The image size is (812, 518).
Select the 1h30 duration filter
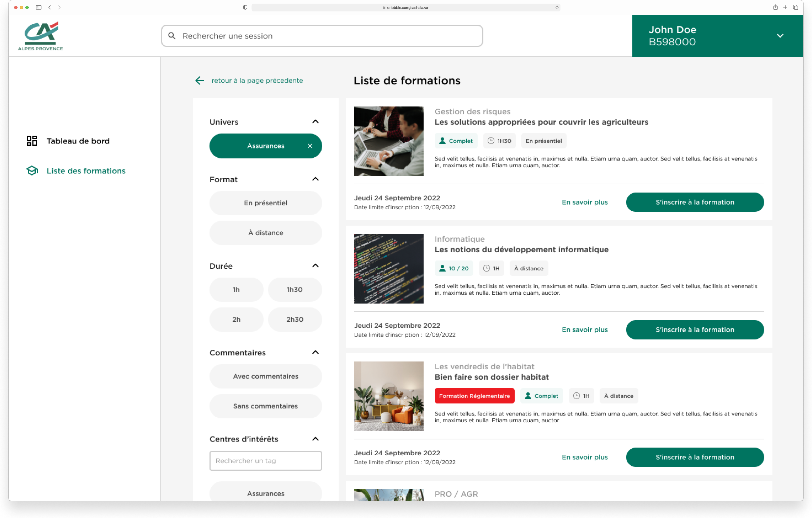[295, 290]
